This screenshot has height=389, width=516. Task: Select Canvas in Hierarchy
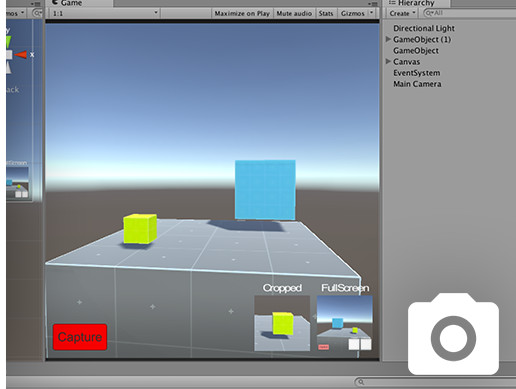[406, 62]
